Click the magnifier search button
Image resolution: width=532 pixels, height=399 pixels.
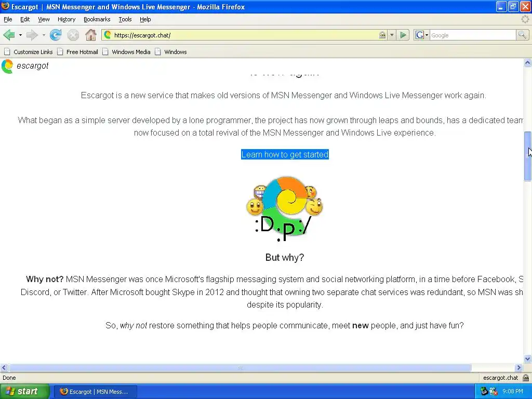click(522, 35)
